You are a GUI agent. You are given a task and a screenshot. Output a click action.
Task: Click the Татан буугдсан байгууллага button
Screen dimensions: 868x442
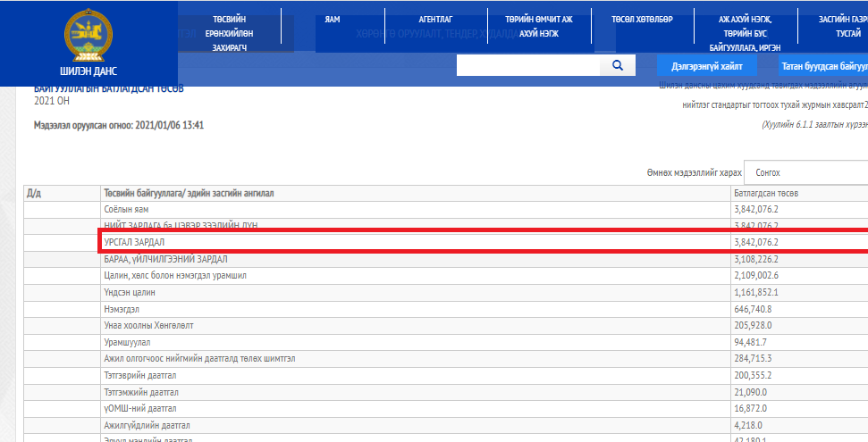[822, 66]
